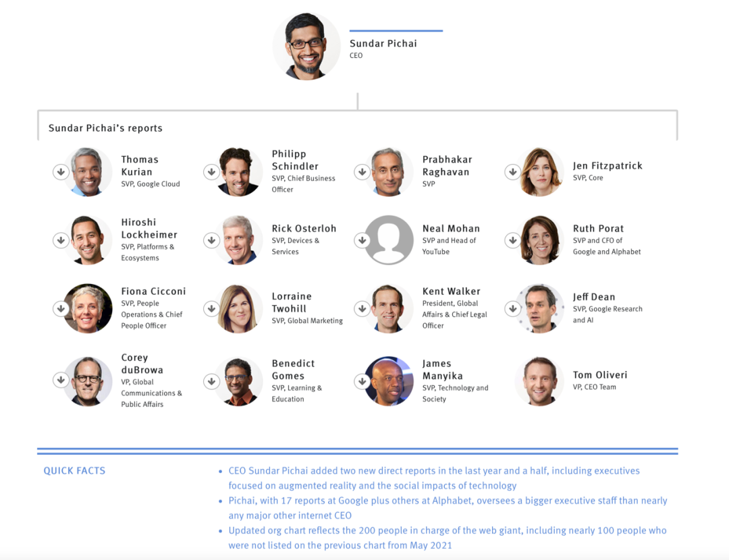Click the "Sundar Pichai's reports" heading
The image size is (729, 560).
[105, 128]
